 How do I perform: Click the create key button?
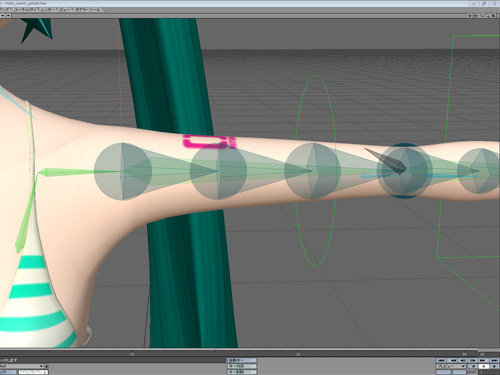(242, 366)
